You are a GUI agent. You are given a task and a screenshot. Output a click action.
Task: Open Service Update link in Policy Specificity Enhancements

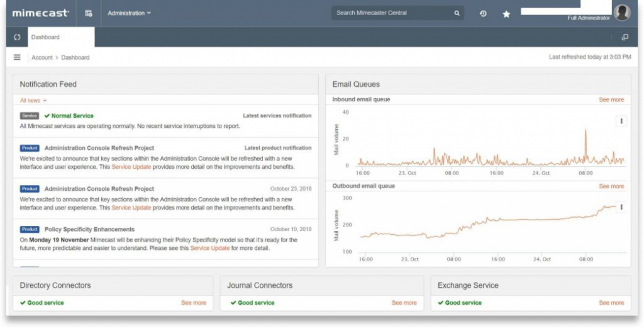point(209,248)
